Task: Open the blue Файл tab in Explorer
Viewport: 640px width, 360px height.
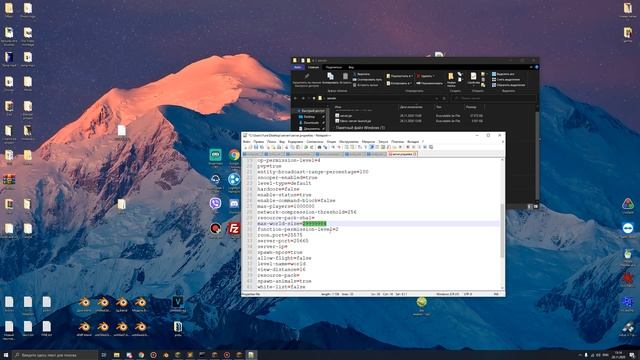Action: 298,67
